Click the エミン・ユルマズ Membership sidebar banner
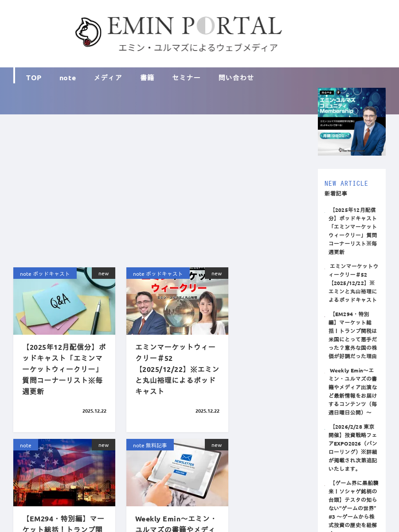The width and height of the screenshot is (399, 532). (x=352, y=121)
